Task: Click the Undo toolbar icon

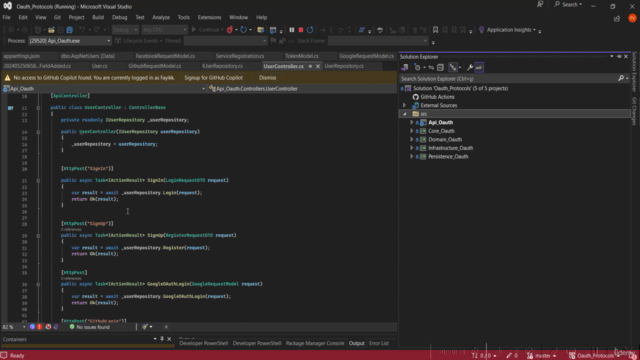Action: [x=82, y=30]
